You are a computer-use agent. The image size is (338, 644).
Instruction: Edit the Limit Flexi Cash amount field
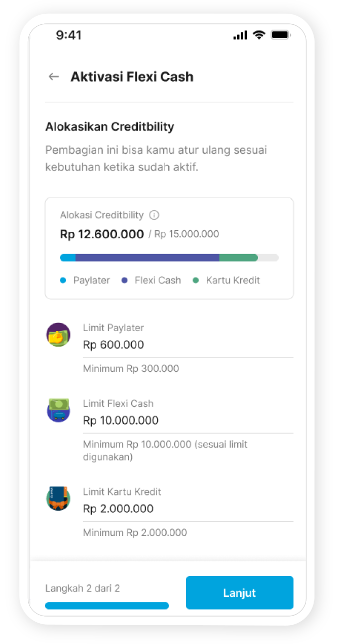click(x=187, y=420)
